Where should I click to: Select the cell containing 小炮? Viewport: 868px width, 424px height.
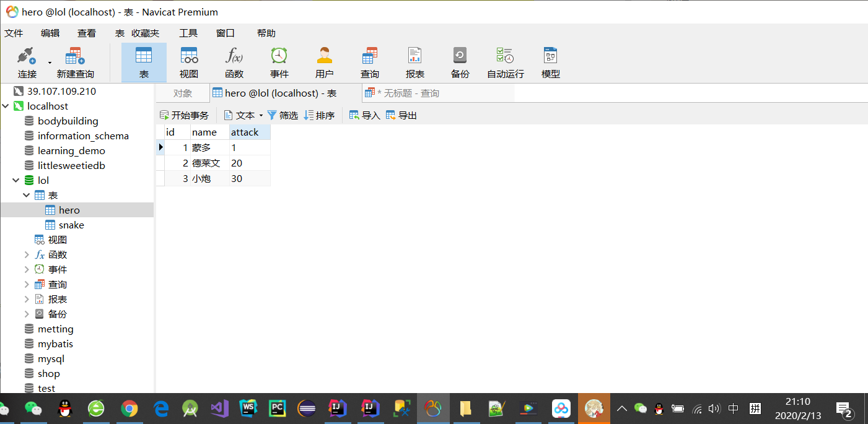click(209, 179)
